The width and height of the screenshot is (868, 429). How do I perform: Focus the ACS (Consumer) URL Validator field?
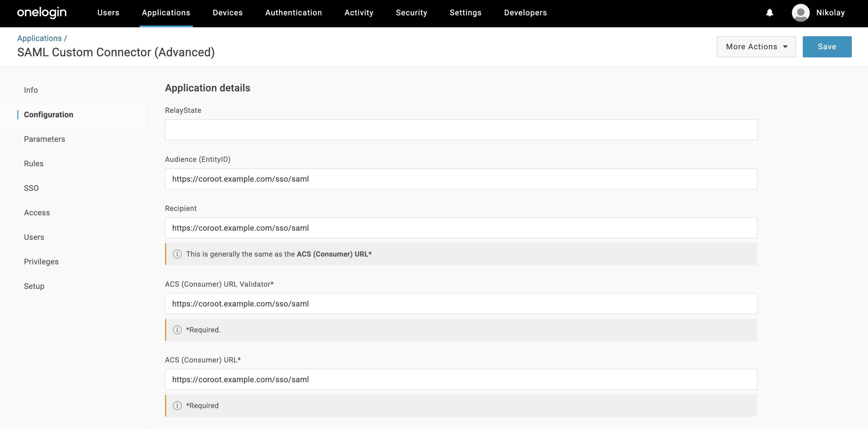[461, 304]
